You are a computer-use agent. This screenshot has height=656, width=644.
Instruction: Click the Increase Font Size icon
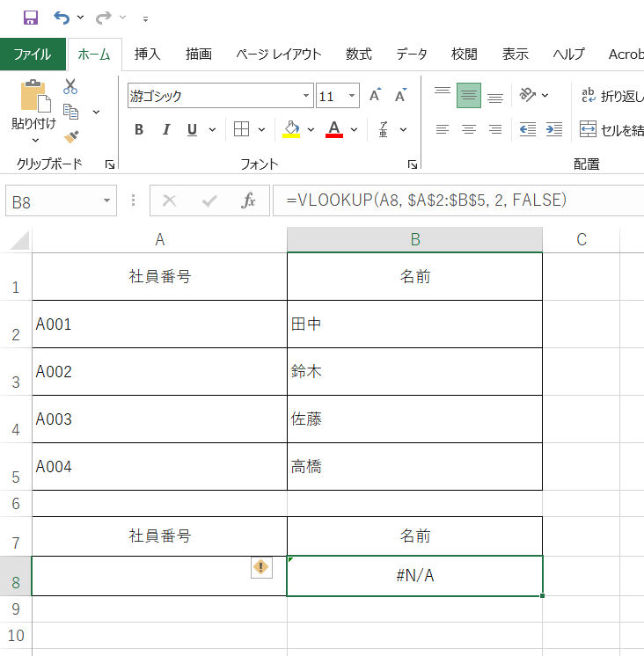click(x=375, y=96)
